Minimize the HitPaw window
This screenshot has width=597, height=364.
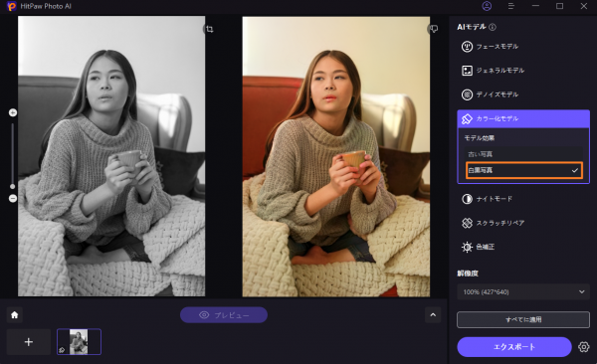click(x=535, y=6)
